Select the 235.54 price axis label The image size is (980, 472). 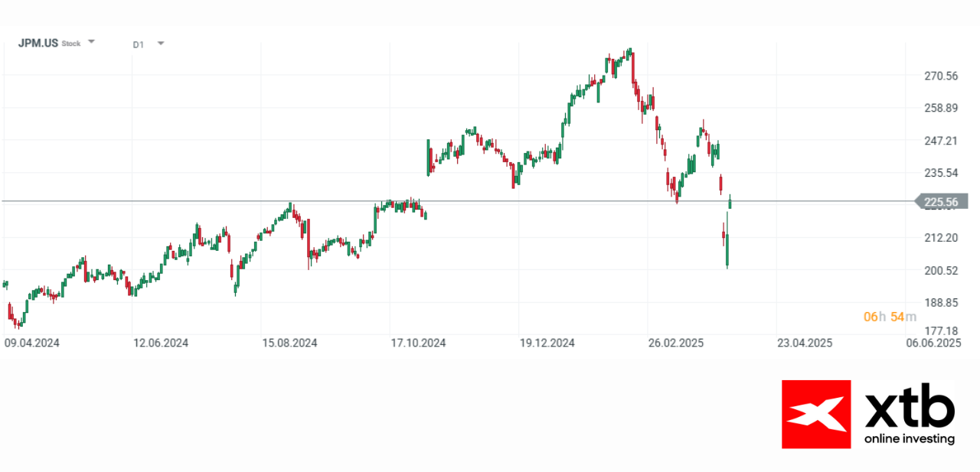click(x=941, y=173)
